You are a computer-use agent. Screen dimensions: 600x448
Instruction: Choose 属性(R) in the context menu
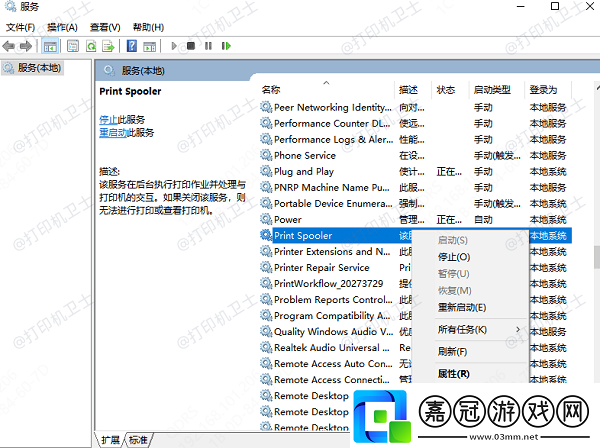pos(453,374)
